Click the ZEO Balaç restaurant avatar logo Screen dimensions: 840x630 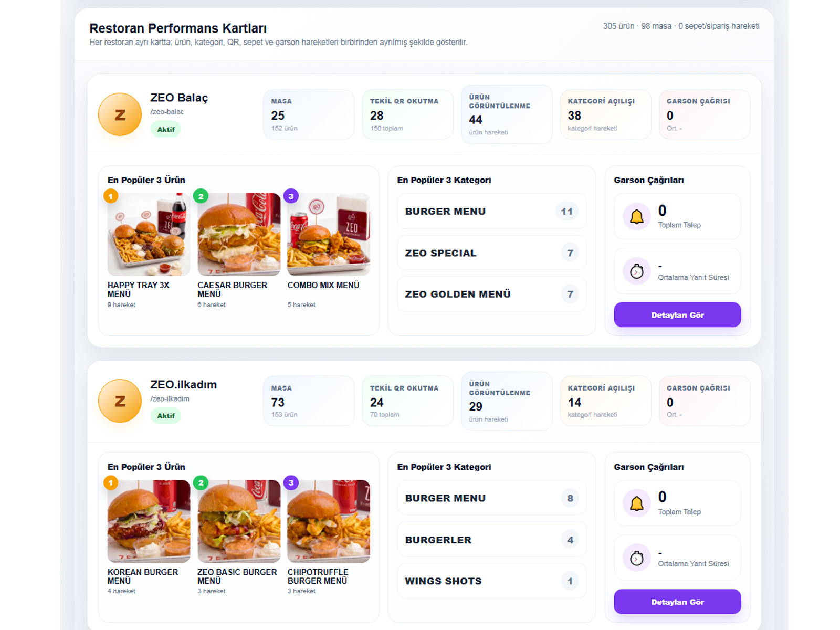(x=120, y=114)
